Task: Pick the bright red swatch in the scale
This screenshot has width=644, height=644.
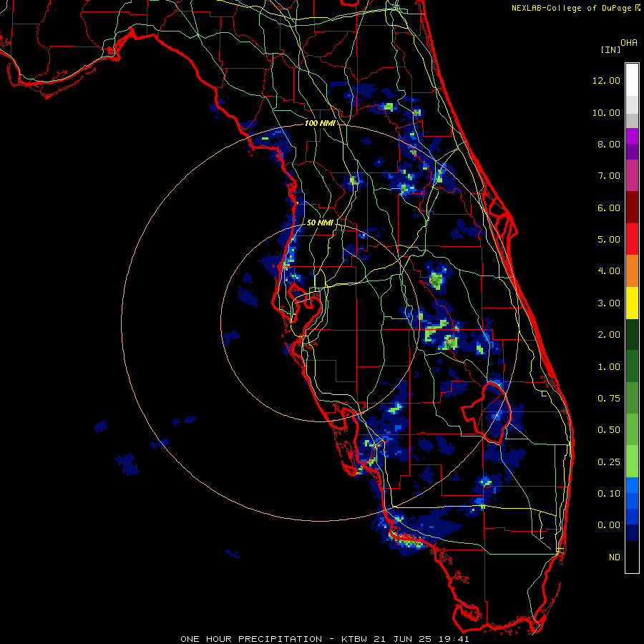Action: [632, 240]
